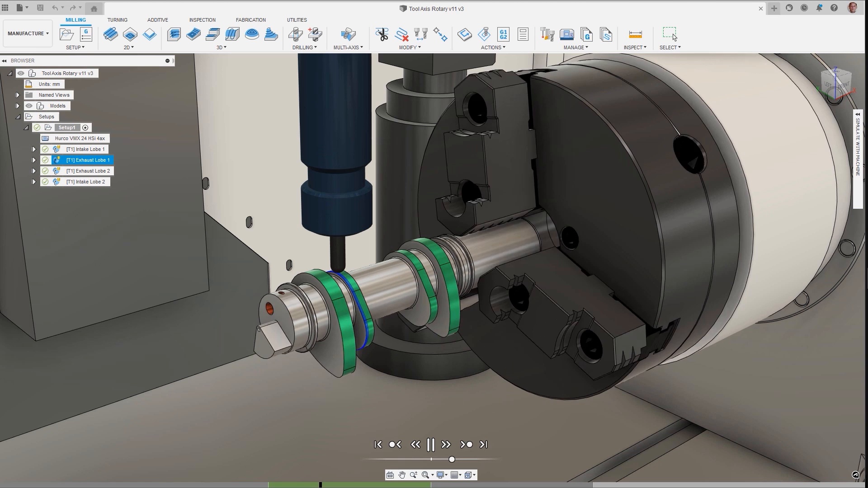Expand the Named Views tree node
This screenshot has height=488, width=868.
(x=18, y=95)
